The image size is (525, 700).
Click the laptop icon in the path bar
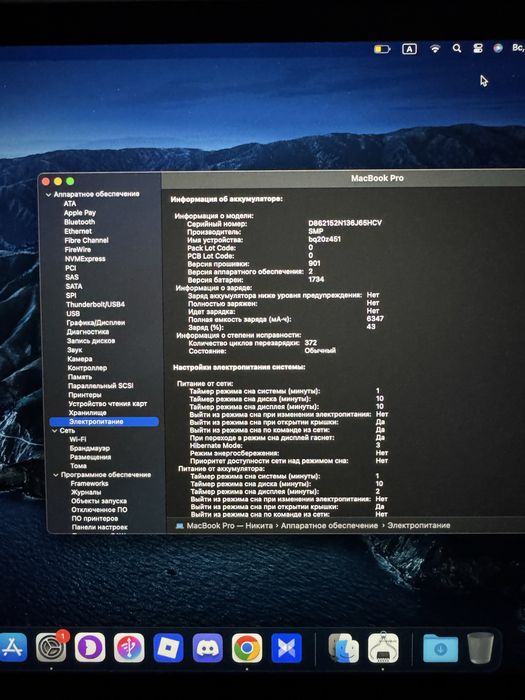180,525
